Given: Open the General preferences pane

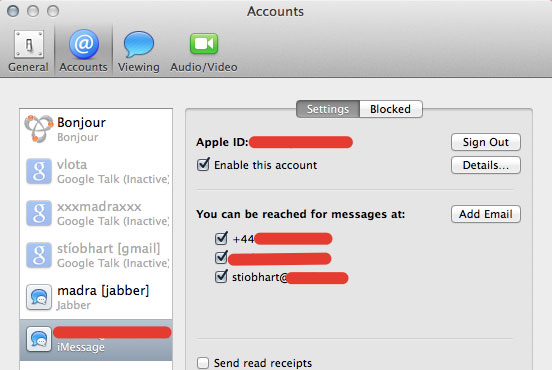Looking at the screenshot, I should click(28, 51).
